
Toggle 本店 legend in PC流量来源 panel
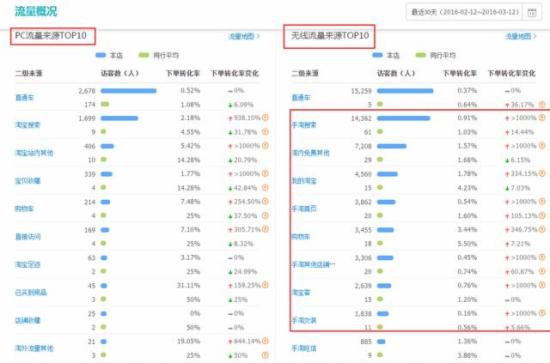(x=109, y=55)
